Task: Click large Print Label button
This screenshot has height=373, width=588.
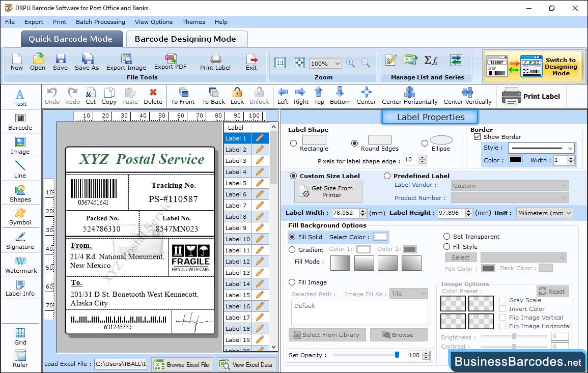Action: pos(531,96)
